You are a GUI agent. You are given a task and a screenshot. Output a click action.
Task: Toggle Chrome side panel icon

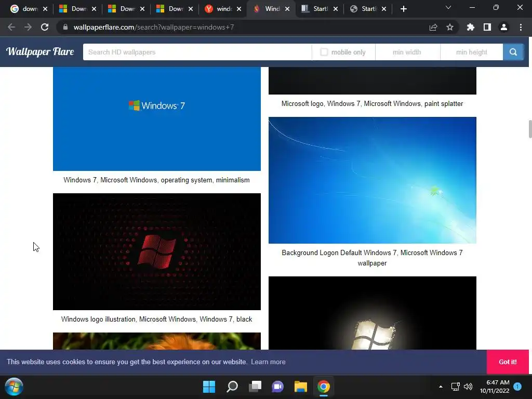point(487,27)
